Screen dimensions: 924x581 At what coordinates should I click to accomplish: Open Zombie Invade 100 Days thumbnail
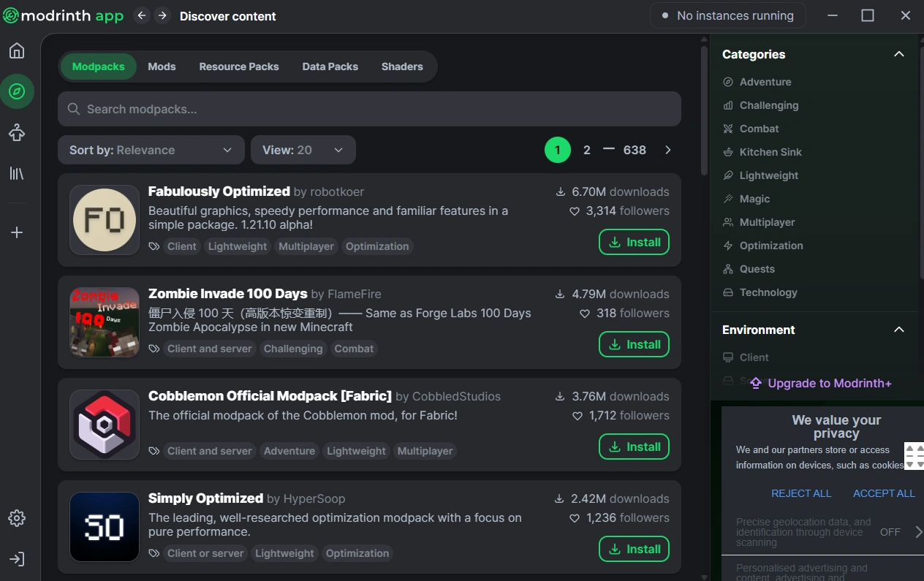coord(105,322)
